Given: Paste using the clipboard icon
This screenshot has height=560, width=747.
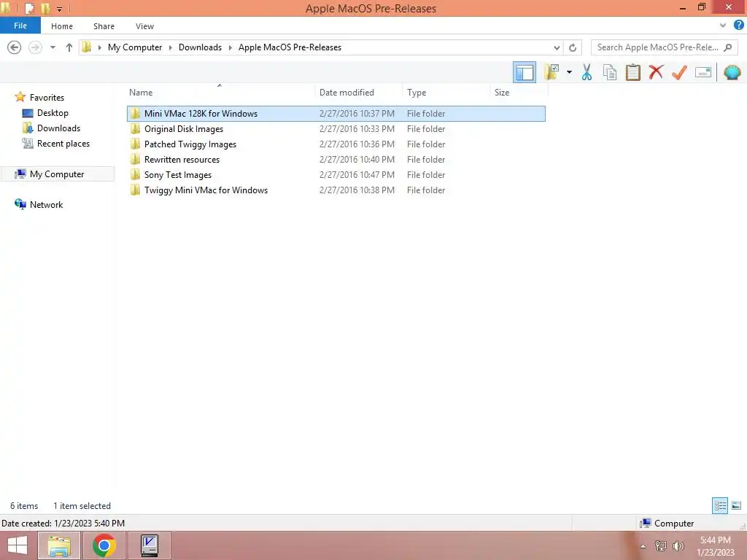Looking at the screenshot, I should pos(632,72).
